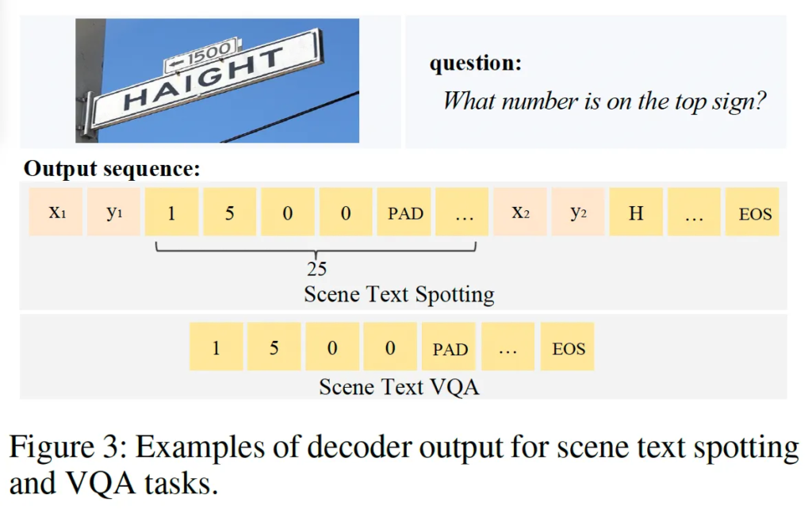Screen dimensions: 812x510
Task: Click PAD token in the VQA row
Action: [450, 347]
